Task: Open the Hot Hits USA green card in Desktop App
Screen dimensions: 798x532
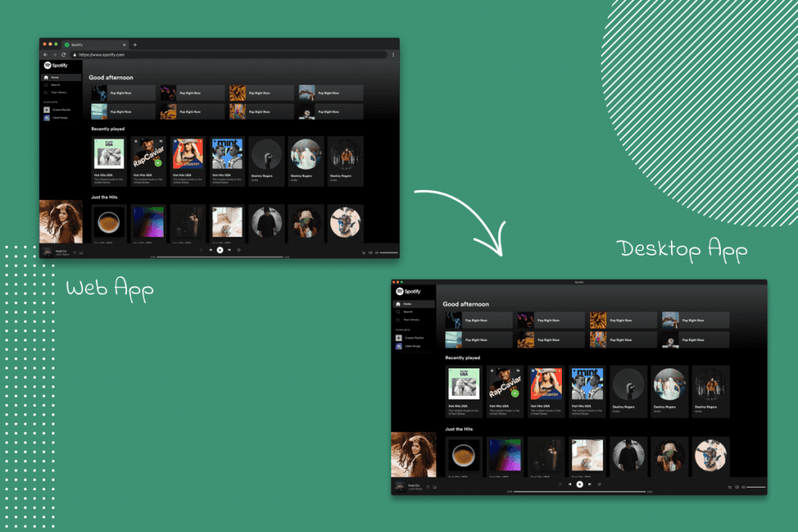Action: click(464, 392)
